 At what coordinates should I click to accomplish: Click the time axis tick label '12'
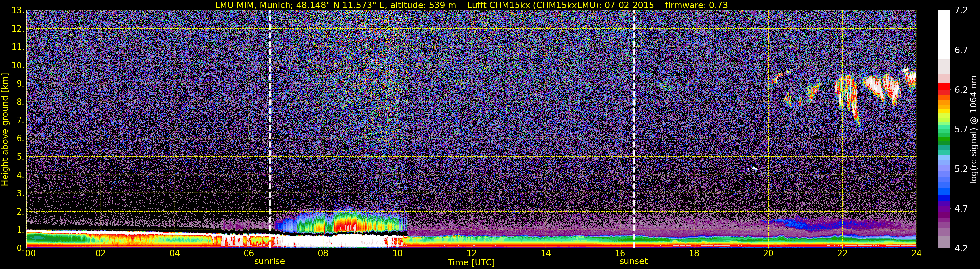[471, 253]
